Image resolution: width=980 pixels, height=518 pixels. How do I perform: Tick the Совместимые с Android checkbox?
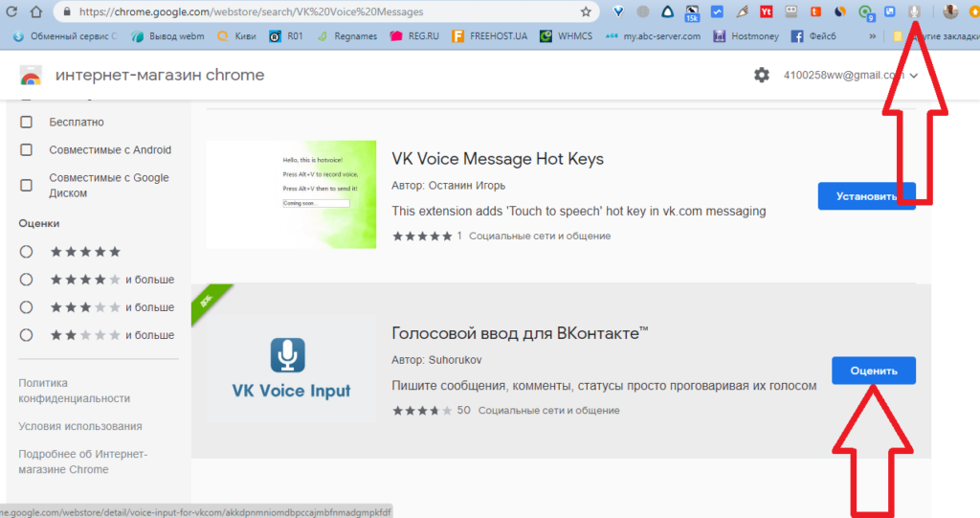26,150
